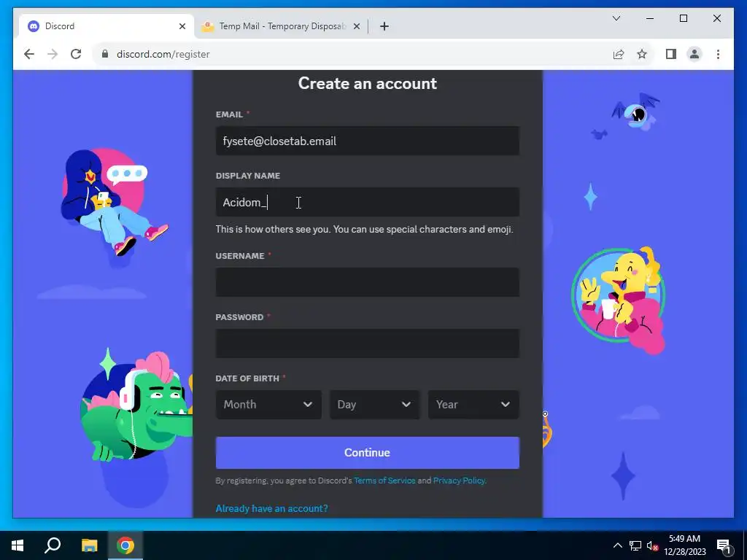This screenshot has width=747, height=560.
Task: Open the tab search chevron
Action: click(616, 18)
